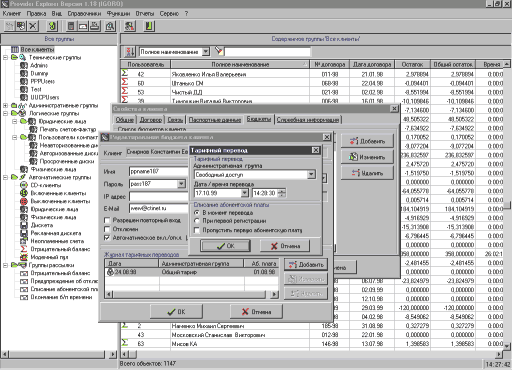This screenshot has height=370, width=512.
Task: Click the tree panel horizontal scrollbar
Action: click(59, 354)
